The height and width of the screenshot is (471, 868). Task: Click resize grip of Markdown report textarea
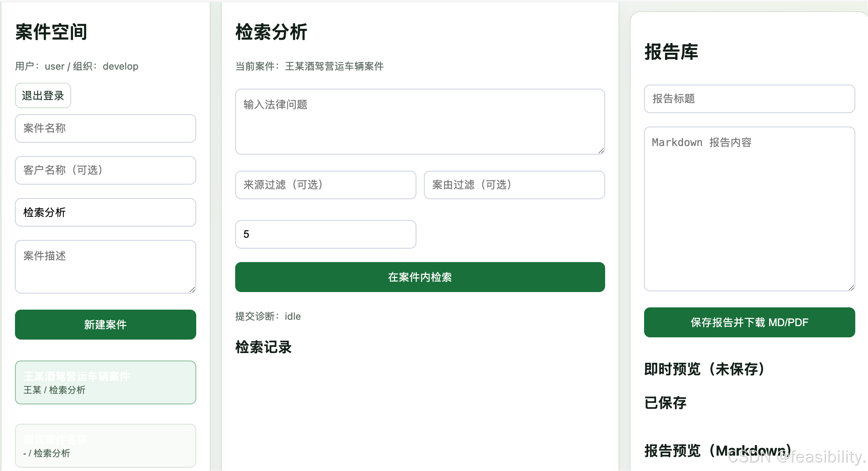(851, 288)
